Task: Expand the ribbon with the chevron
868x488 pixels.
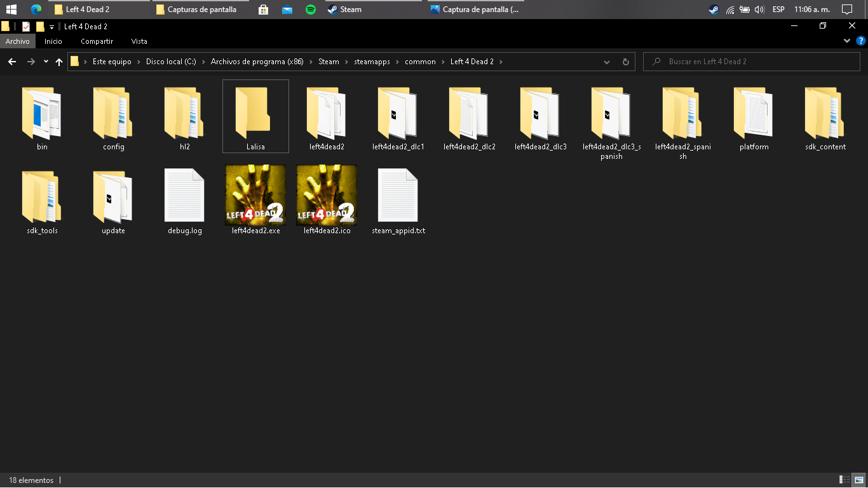Action: pos(847,41)
